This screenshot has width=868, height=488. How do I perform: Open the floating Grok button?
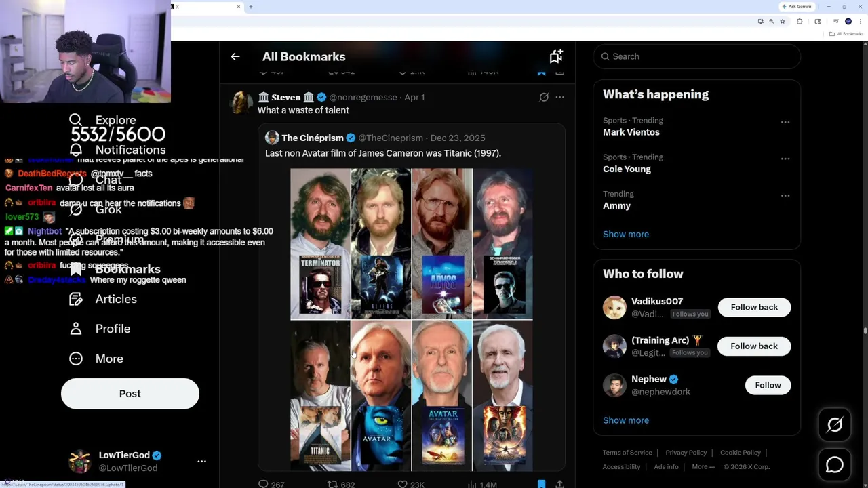834,425
